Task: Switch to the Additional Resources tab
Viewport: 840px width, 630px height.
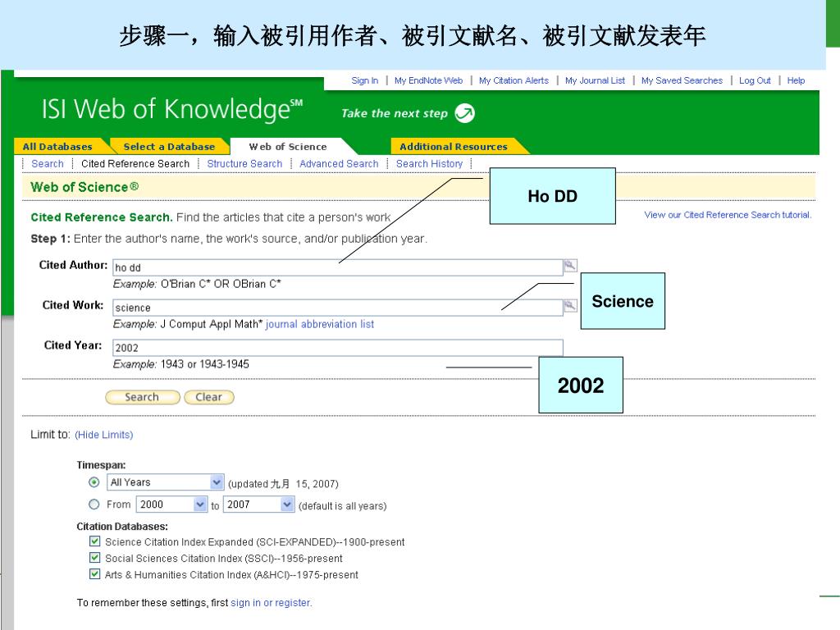Action: 454,146
